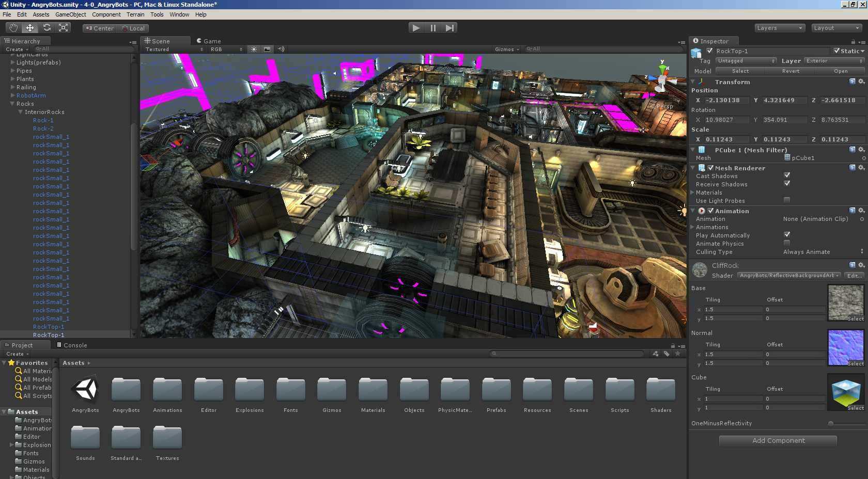Open the shader selection dropdown
This screenshot has width=868, height=479.
(x=789, y=276)
